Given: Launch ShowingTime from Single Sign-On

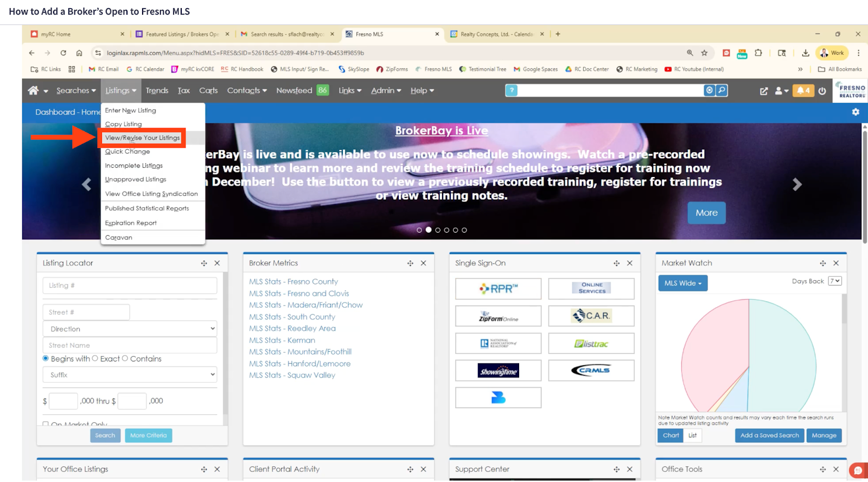Looking at the screenshot, I should pos(498,371).
